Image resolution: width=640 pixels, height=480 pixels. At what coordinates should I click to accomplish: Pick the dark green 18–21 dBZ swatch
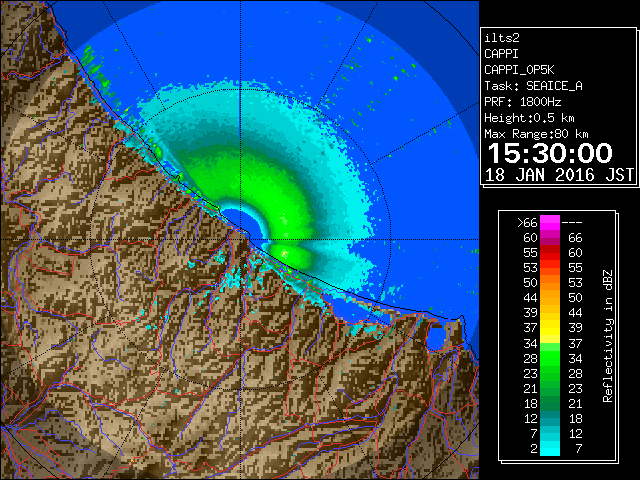(550, 403)
